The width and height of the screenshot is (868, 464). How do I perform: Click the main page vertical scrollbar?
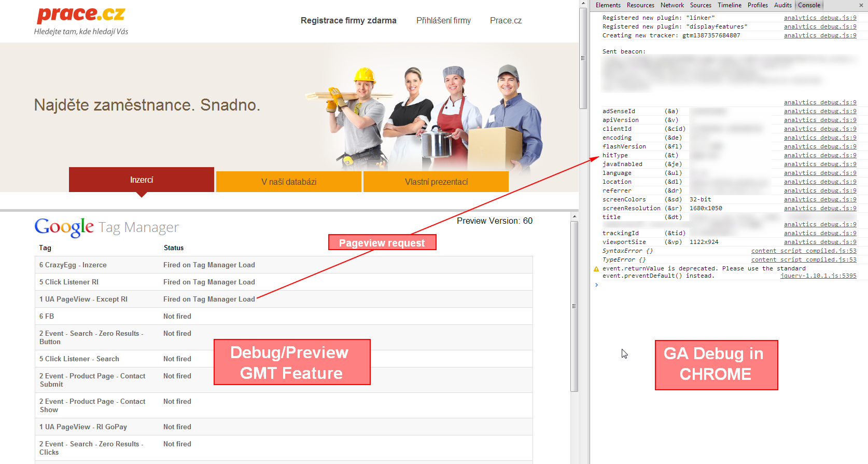click(x=583, y=57)
